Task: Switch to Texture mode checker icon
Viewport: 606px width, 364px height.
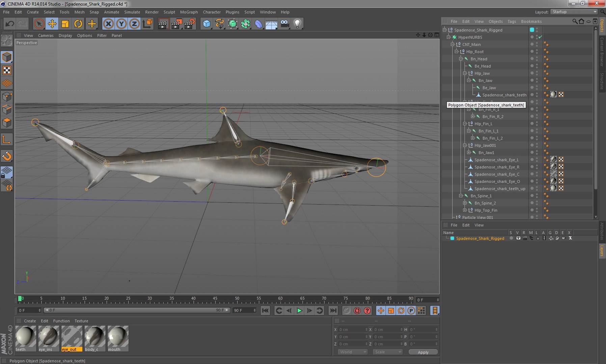Action: pos(7,70)
